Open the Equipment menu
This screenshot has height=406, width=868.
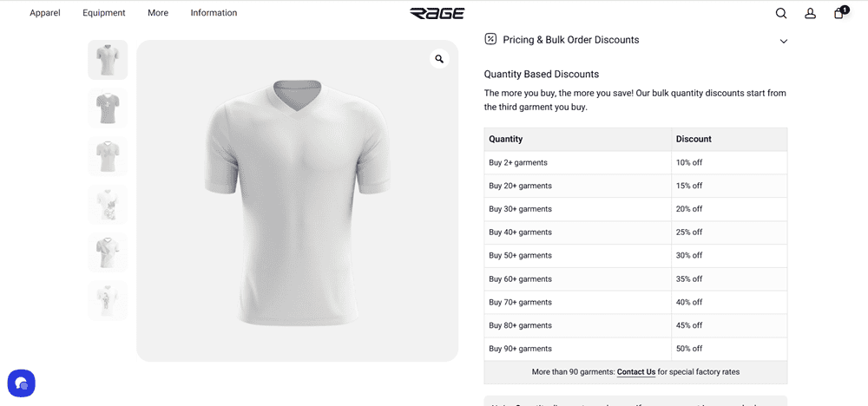[x=104, y=13]
